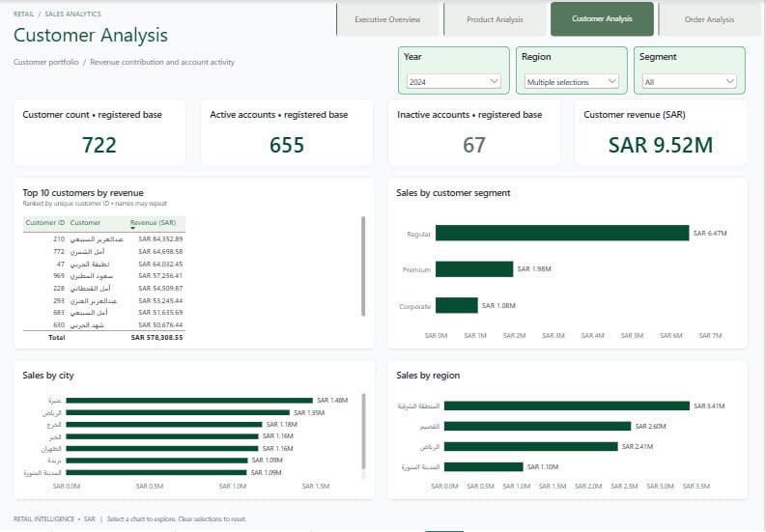Screen dimensions: 766x532
Task: Expand the Region Multiple selections dropdown
Action: 572,81
